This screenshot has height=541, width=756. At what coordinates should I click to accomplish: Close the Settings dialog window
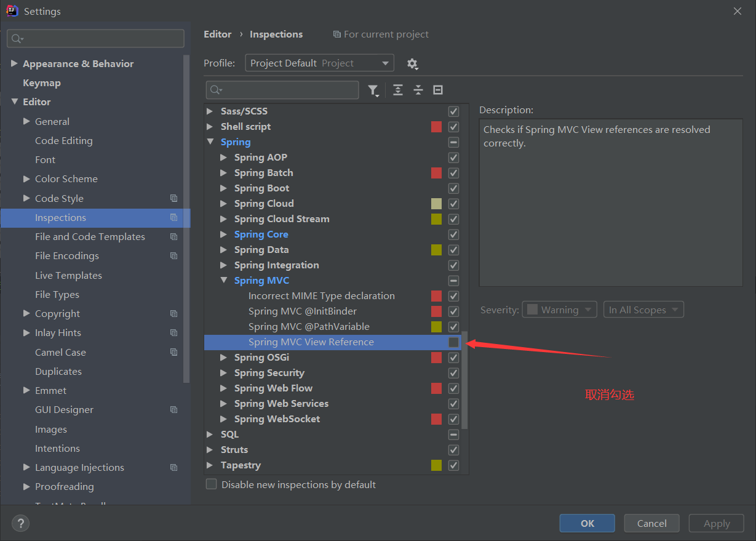tap(738, 11)
